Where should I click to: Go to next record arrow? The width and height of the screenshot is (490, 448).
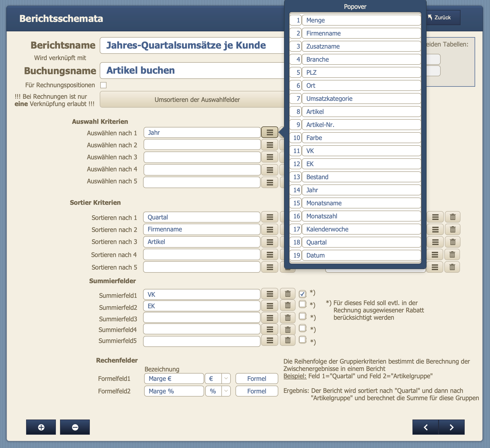pyautogui.click(x=452, y=427)
